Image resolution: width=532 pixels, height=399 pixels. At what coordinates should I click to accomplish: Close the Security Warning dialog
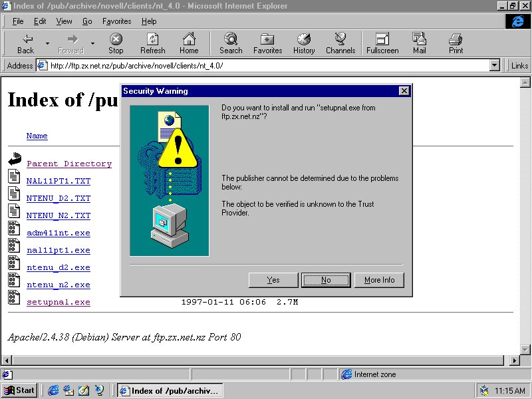404,91
